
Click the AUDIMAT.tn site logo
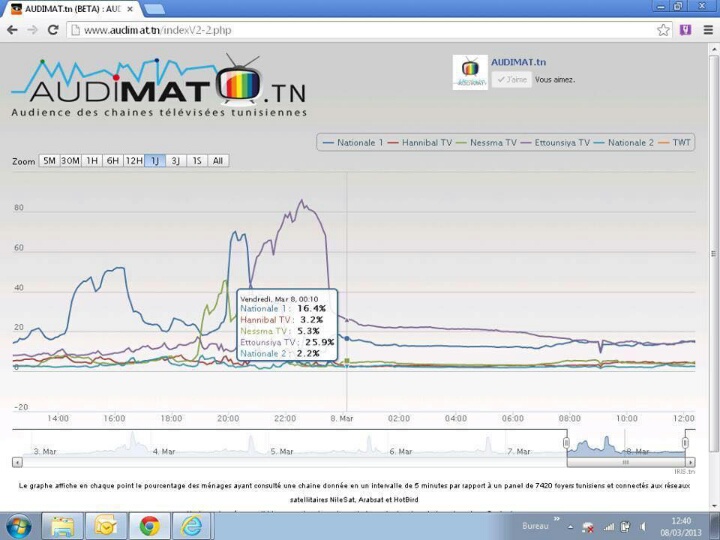pyautogui.click(x=159, y=86)
